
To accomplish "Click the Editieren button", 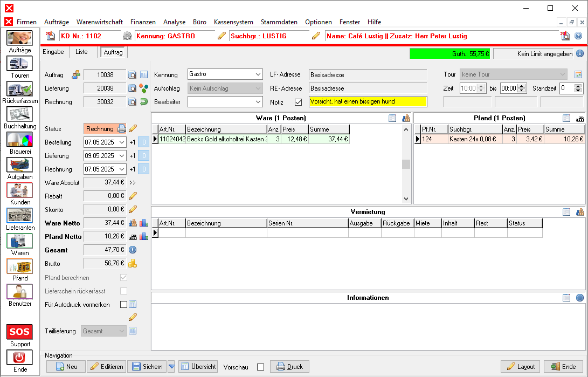I will point(106,367).
